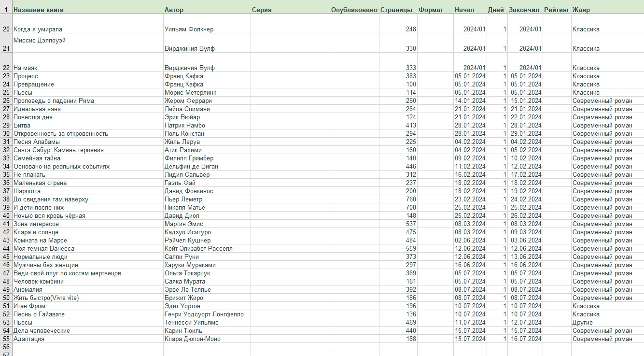The image size is (644, 356).
Task: Click the cell 'Аномалия'
Action: pos(87,289)
